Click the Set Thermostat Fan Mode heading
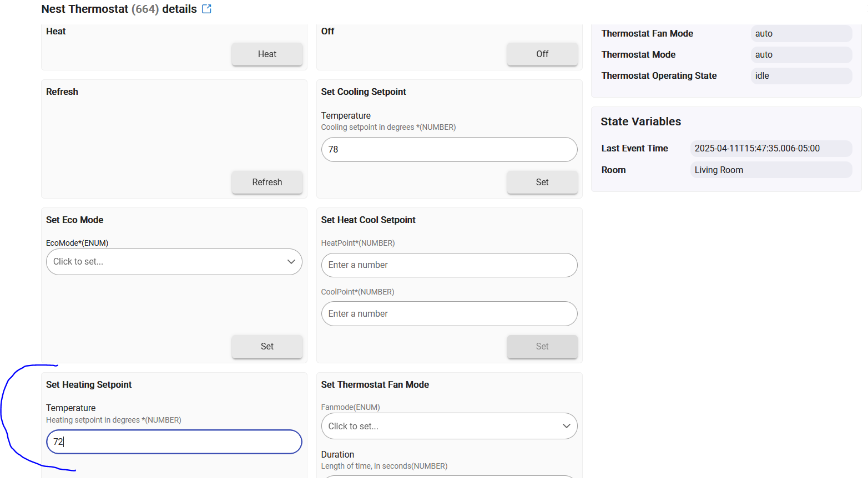The height and width of the screenshot is (487, 868). click(375, 384)
